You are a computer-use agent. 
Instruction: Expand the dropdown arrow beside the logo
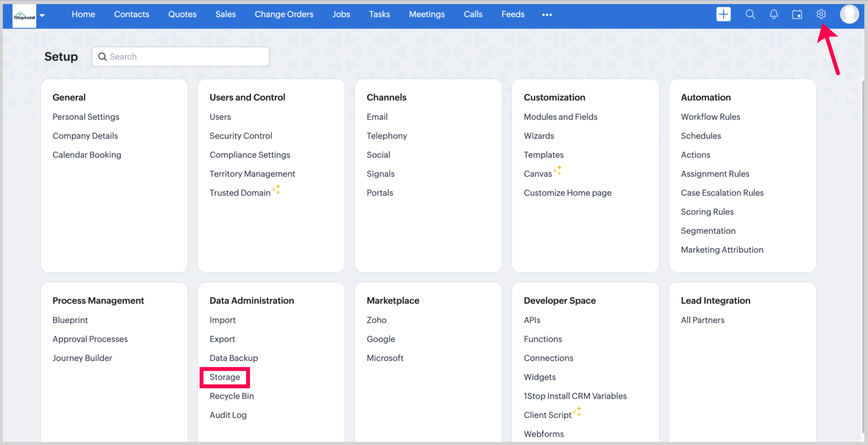coord(42,15)
